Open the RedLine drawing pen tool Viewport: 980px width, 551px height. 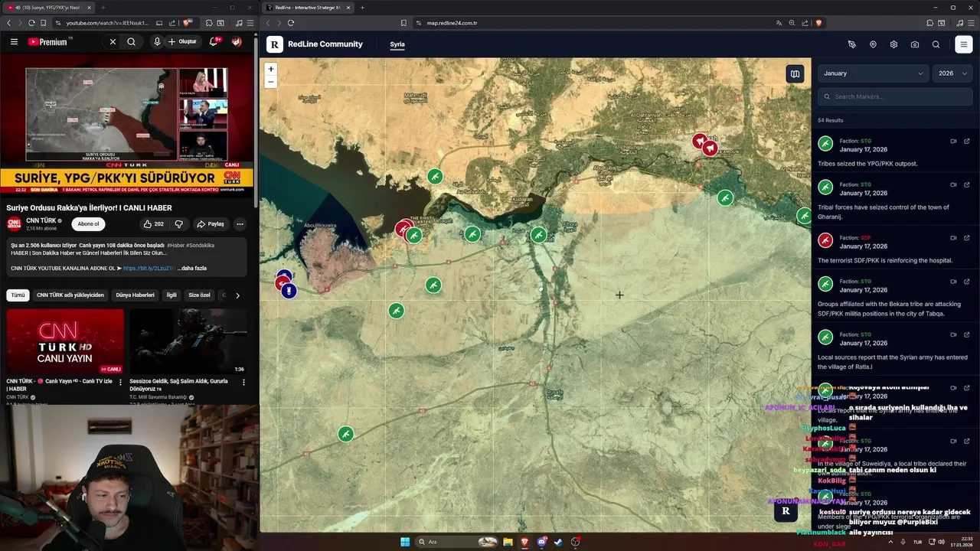point(851,44)
